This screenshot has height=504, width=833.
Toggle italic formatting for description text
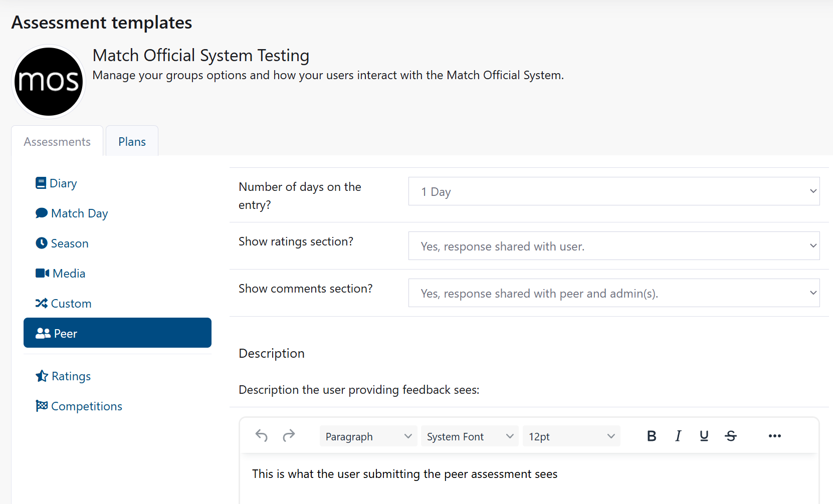click(678, 436)
